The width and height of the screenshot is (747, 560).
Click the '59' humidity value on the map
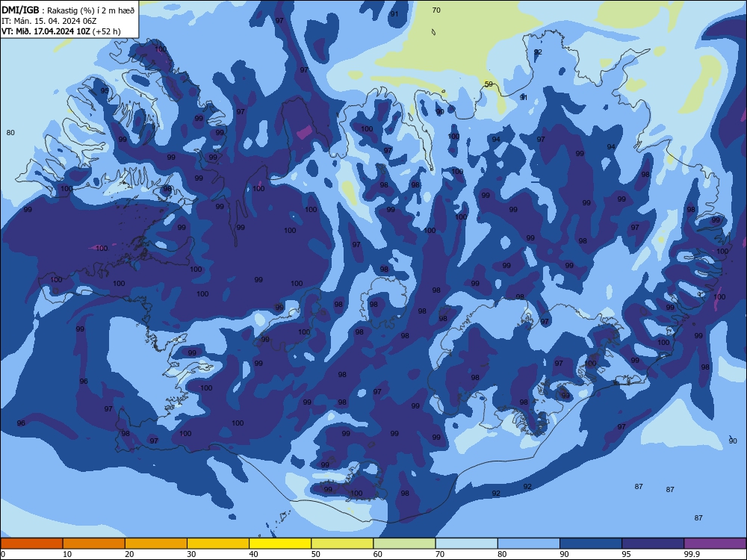pyautogui.click(x=489, y=84)
